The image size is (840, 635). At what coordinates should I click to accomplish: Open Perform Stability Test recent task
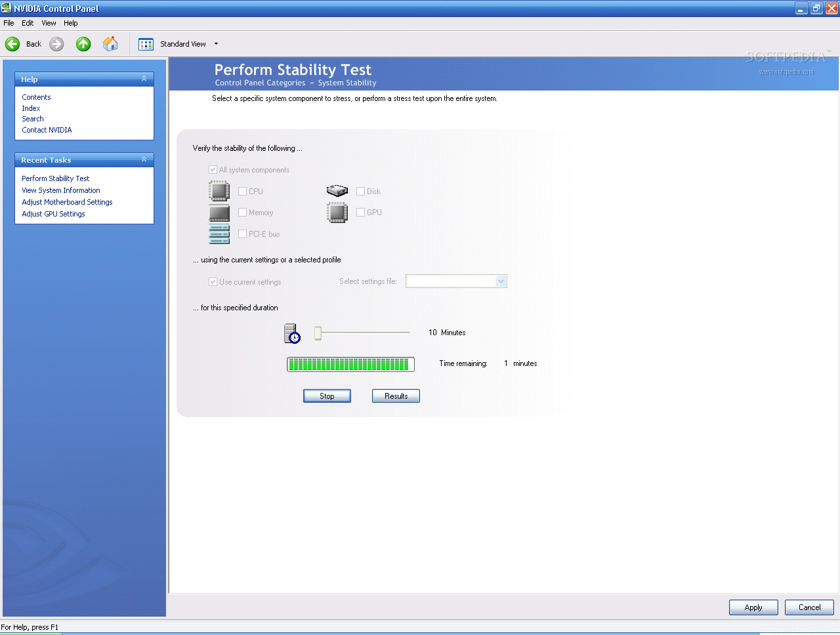click(56, 178)
